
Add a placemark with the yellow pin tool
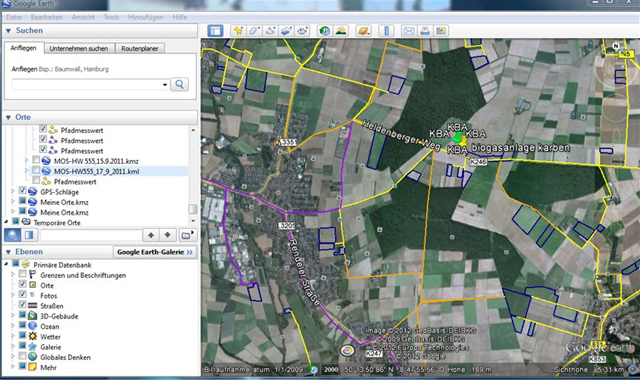(238, 31)
